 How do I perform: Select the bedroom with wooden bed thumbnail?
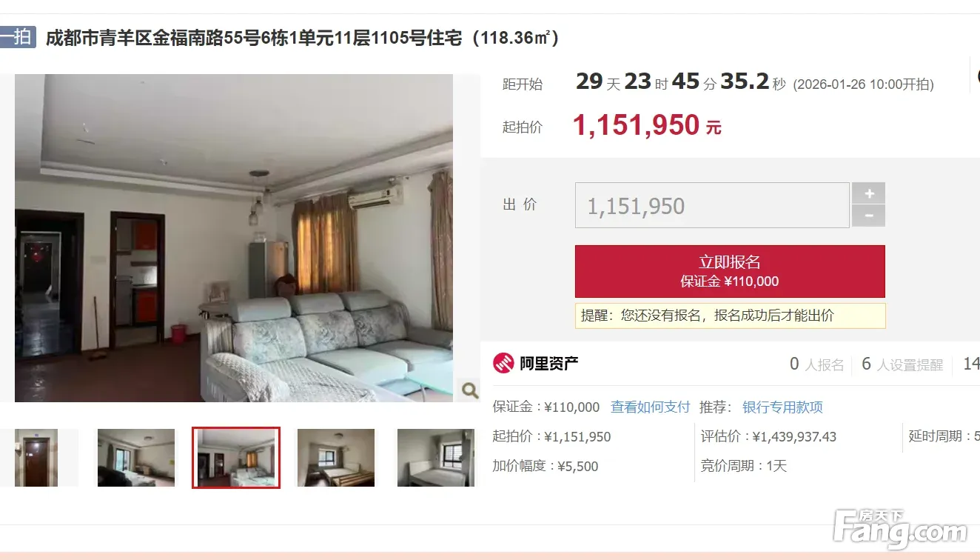pos(336,458)
